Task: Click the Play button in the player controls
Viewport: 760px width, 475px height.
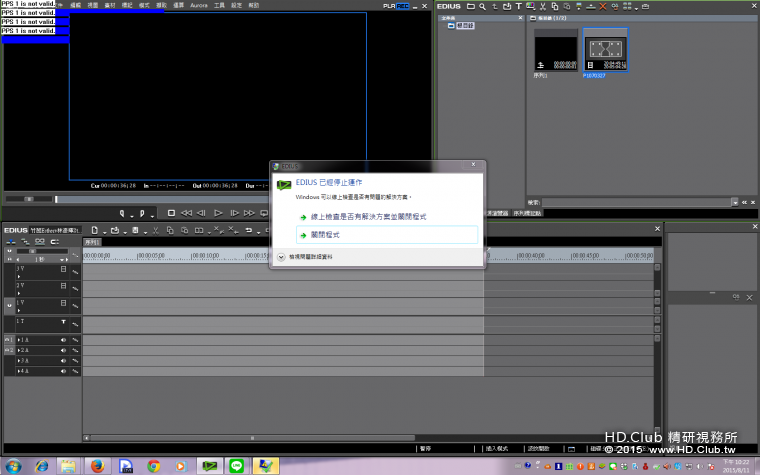Action: [218, 213]
